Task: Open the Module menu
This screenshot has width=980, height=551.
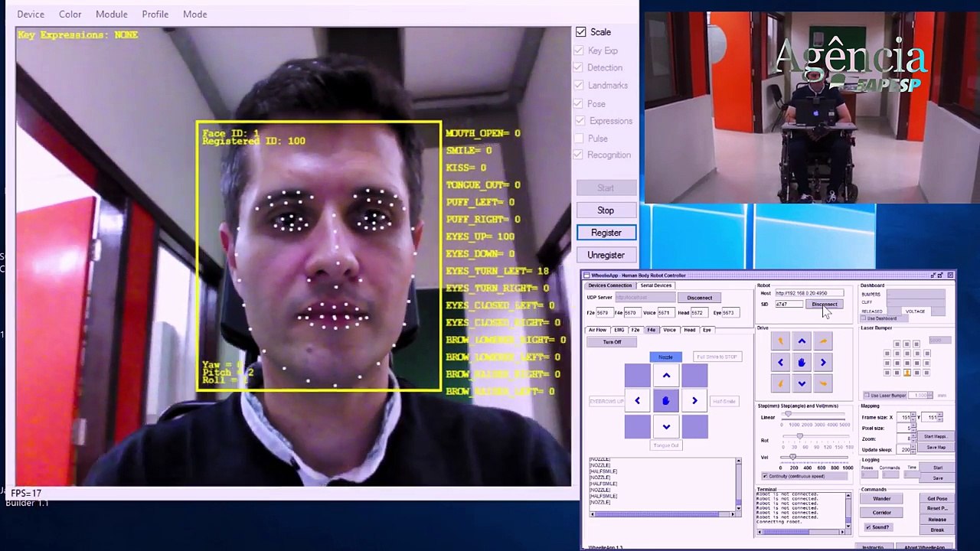Action: [x=112, y=14]
